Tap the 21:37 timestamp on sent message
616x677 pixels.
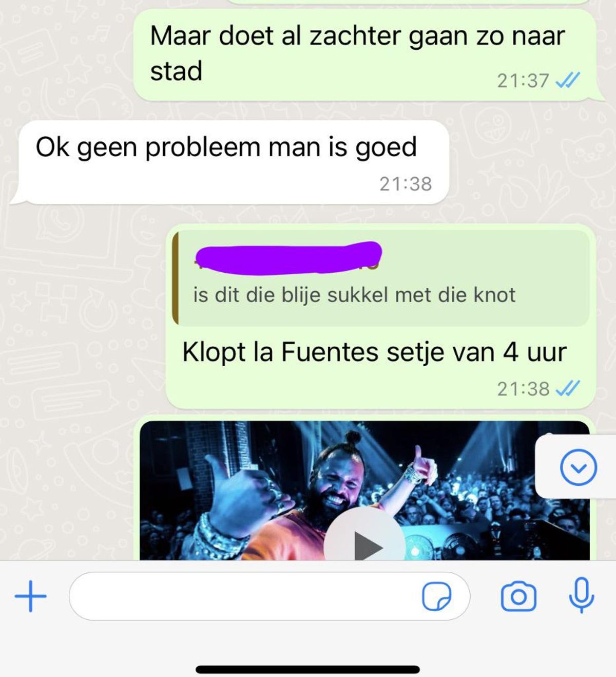coord(523,81)
